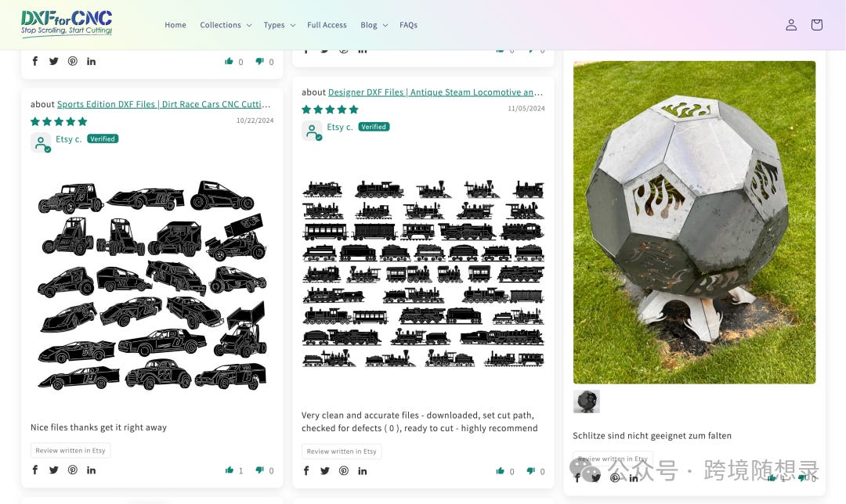The width and height of the screenshot is (846, 504).
Task: Open the shopping cart icon
Action: coord(816,25)
